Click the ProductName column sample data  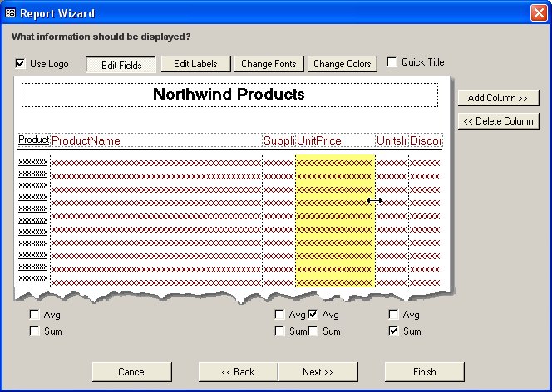pos(156,221)
